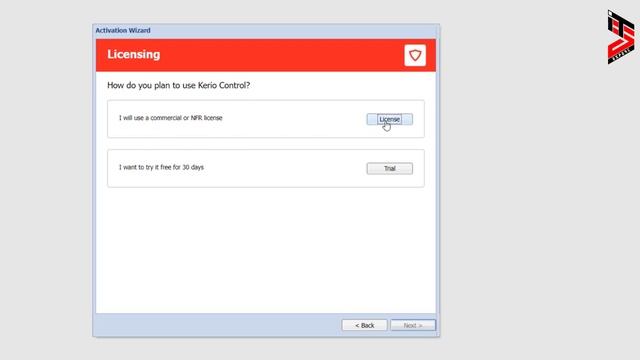The height and width of the screenshot is (360, 640).
Task: Click the License button
Action: coord(389,119)
